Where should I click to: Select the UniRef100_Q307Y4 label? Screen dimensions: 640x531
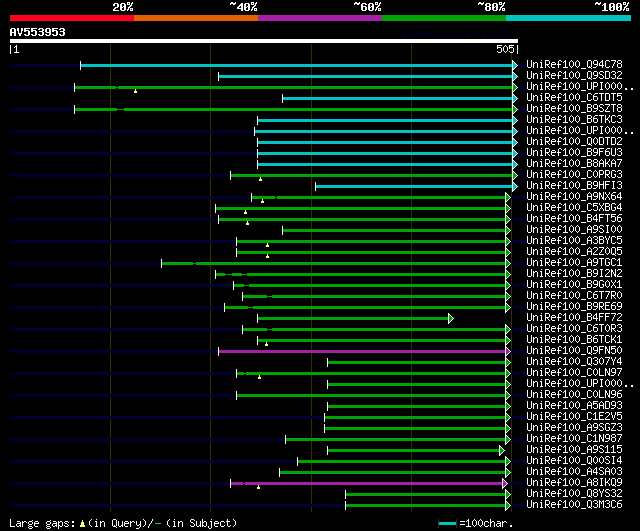click(x=574, y=362)
